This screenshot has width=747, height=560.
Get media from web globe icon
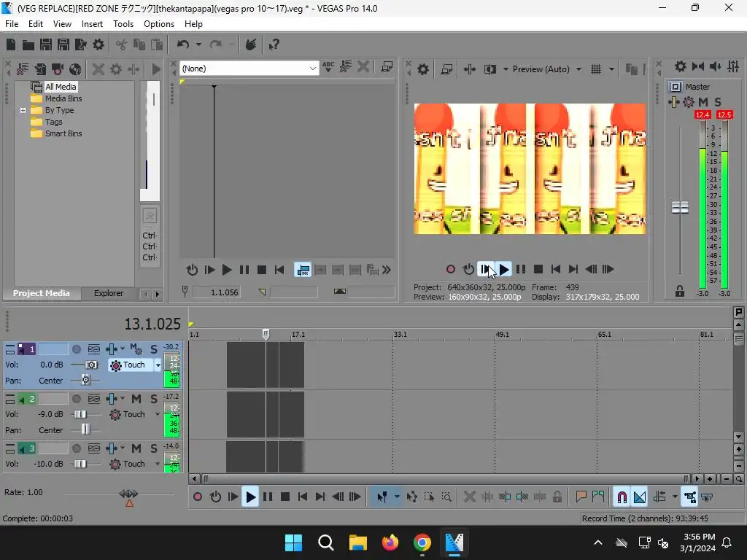click(x=75, y=69)
